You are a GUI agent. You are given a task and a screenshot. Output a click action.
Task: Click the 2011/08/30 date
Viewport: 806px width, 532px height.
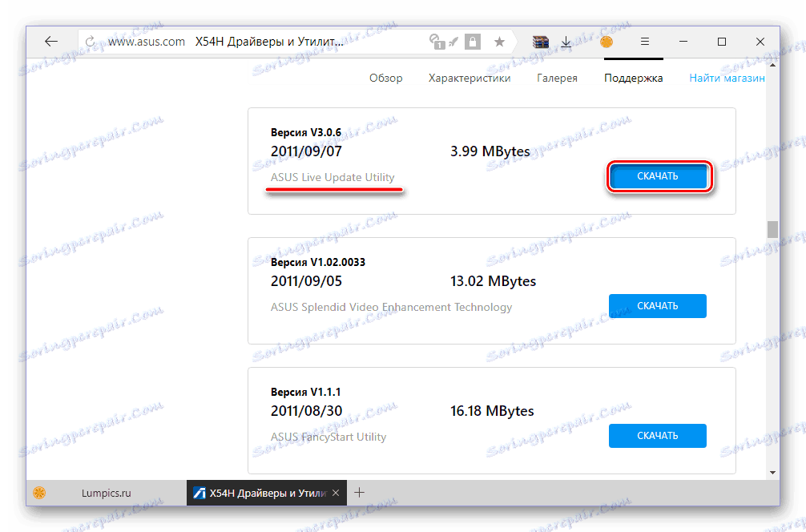[306, 411]
